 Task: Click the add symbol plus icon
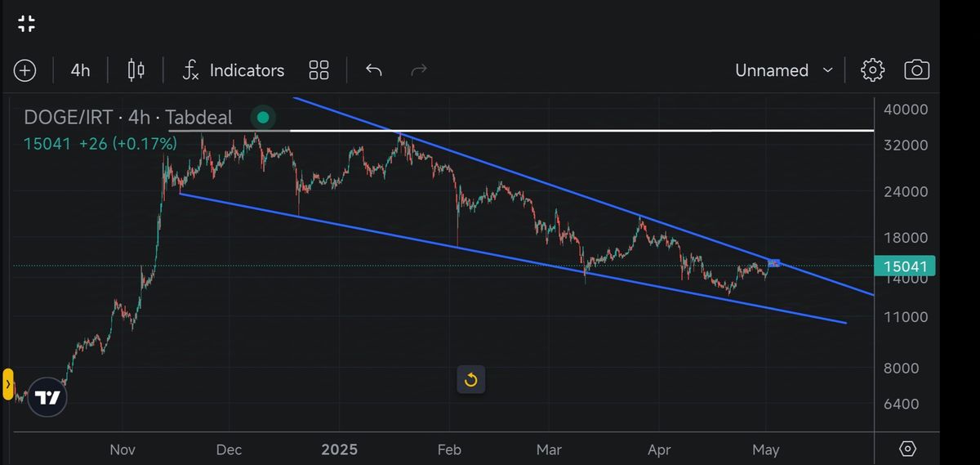pyautogui.click(x=25, y=70)
